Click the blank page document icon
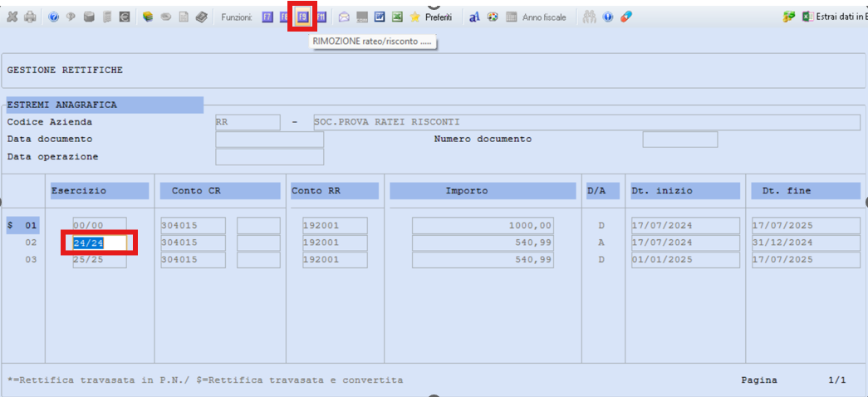Image resolution: width=868 pixels, height=397 pixels. coord(184,17)
